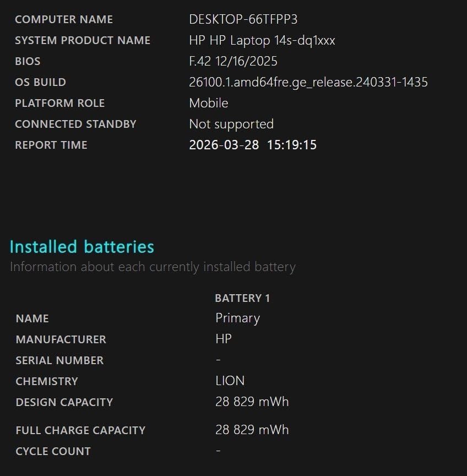This screenshot has height=476, width=467.
Task: Click the BATTERY 1 column header
Action: tap(242, 298)
